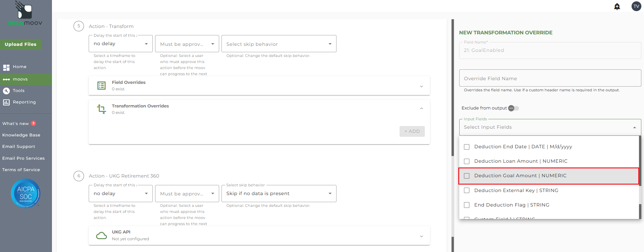Viewport: 644px width, 252px height.
Task: Click the Field Overrides list icon
Action: pyautogui.click(x=101, y=86)
